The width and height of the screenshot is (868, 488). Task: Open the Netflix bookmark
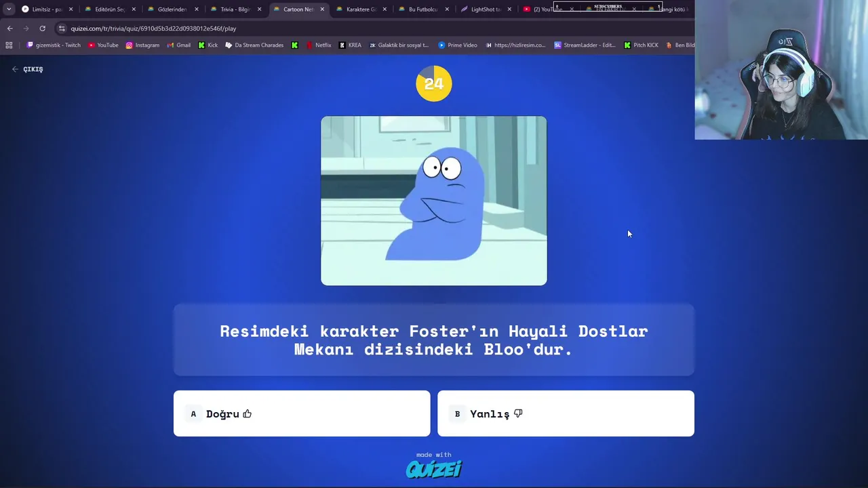(319, 45)
